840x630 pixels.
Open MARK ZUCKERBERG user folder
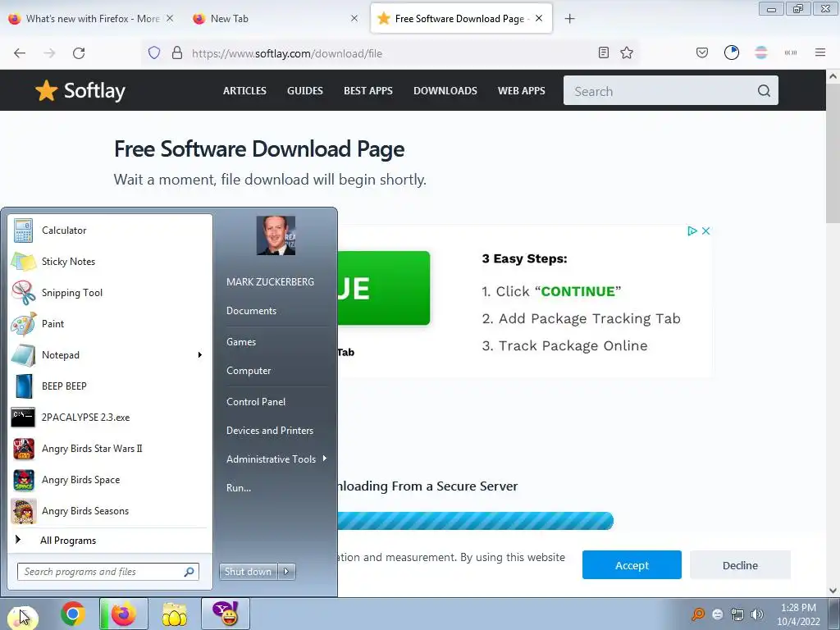[270, 282]
